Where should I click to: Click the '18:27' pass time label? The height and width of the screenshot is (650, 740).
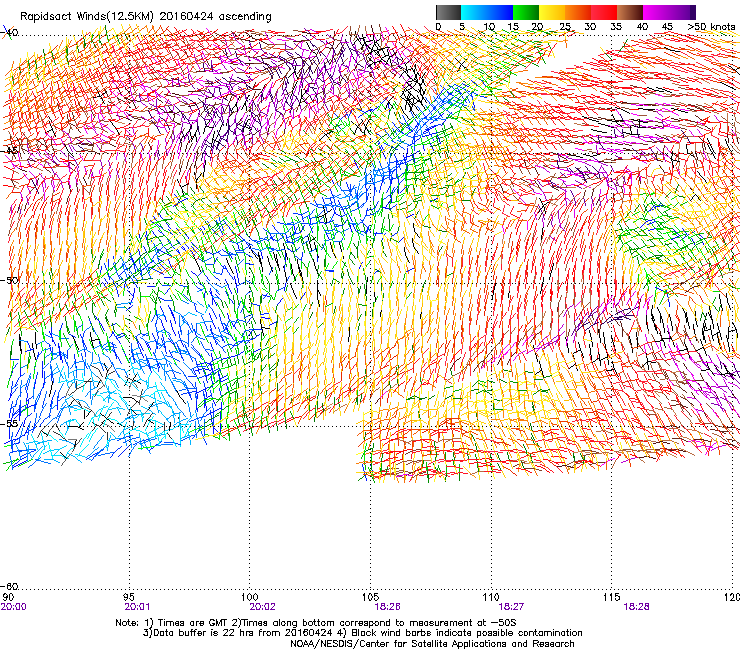511,607
